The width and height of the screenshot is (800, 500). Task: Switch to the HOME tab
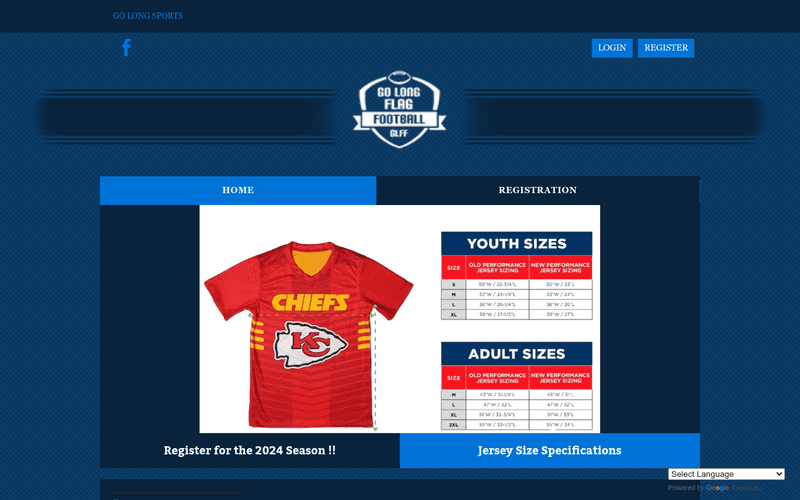pos(238,190)
